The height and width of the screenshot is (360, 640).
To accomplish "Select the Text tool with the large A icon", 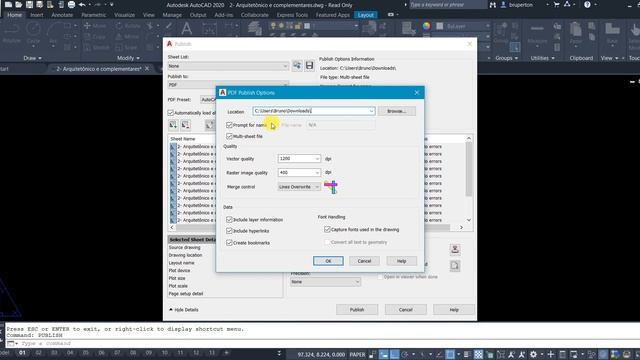I will pyautogui.click(x=187, y=29).
